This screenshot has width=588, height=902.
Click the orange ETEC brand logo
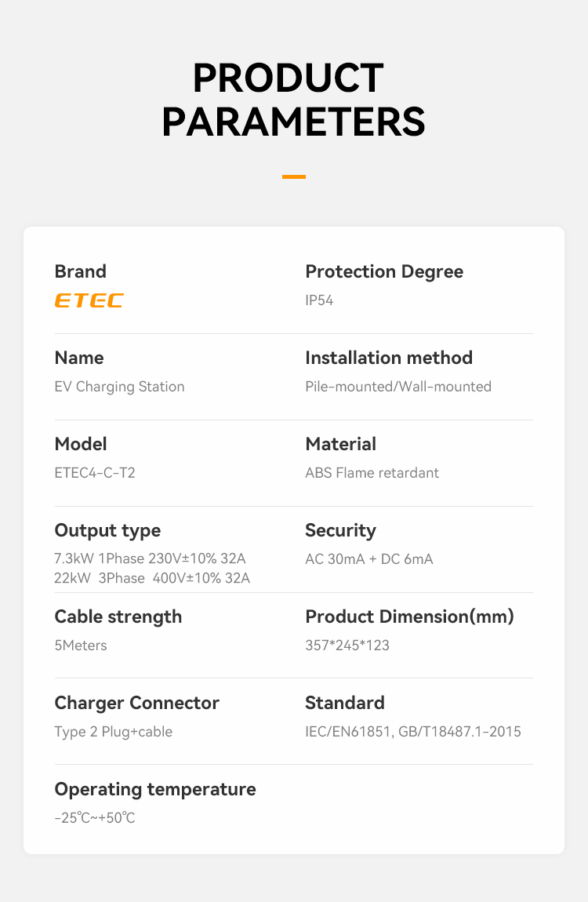click(x=89, y=300)
